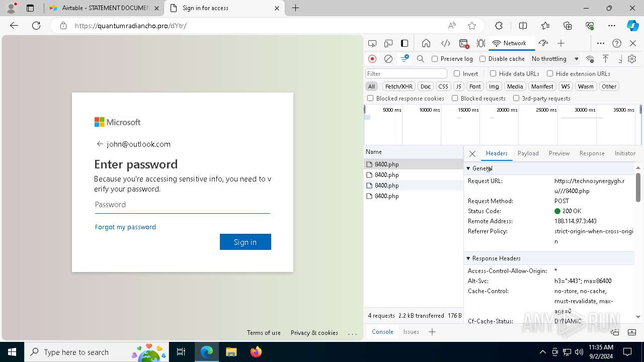
Task: Filter requests by Fetch/XHR
Action: pos(399,86)
